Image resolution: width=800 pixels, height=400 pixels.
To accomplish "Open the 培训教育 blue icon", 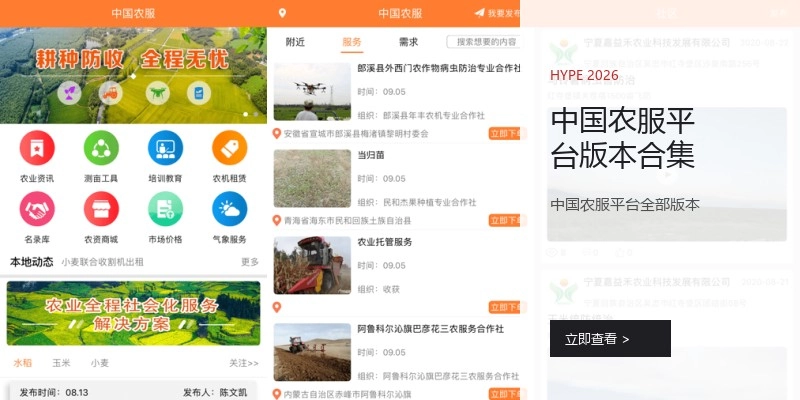I will 165,148.
